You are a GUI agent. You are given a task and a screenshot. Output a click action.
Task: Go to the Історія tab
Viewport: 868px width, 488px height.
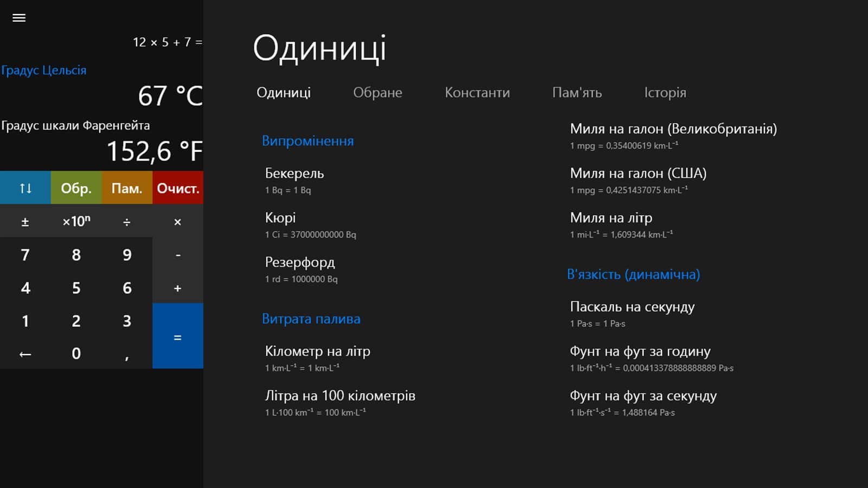[665, 93]
